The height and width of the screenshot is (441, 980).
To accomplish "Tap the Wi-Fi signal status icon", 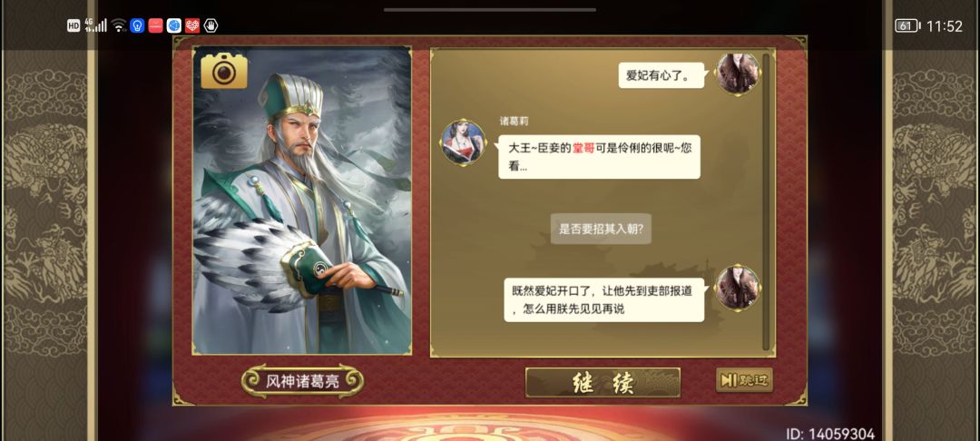I will click(119, 25).
